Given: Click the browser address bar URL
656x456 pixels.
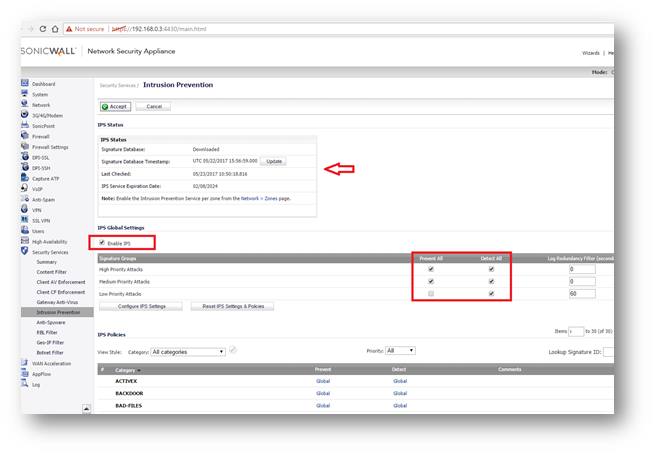Looking at the screenshot, I should tap(159, 29).
